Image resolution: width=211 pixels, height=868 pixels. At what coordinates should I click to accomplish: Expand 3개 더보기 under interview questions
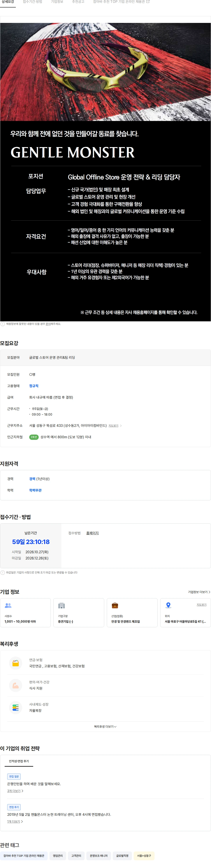coord(15,791)
